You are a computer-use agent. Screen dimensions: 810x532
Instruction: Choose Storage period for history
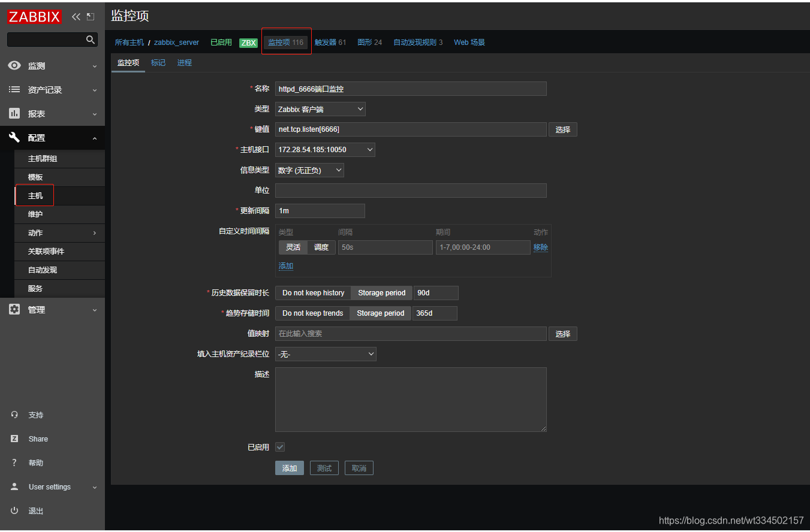pyautogui.click(x=382, y=293)
